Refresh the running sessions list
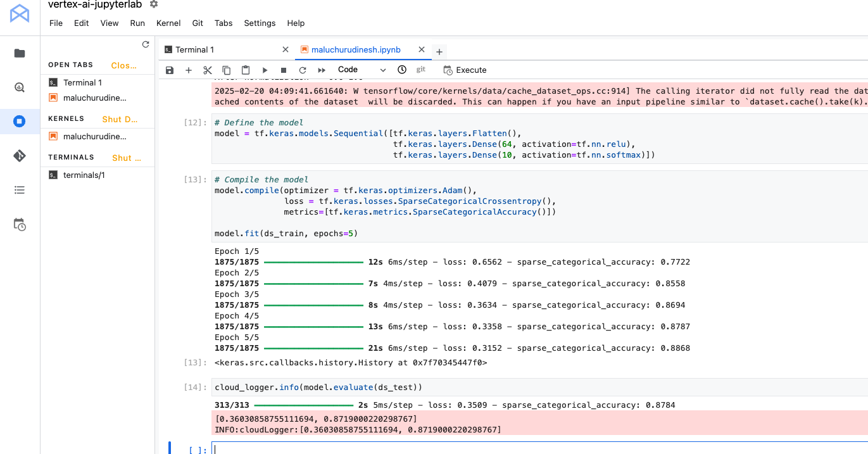Image resolution: width=868 pixels, height=454 pixels. coord(146,44)
